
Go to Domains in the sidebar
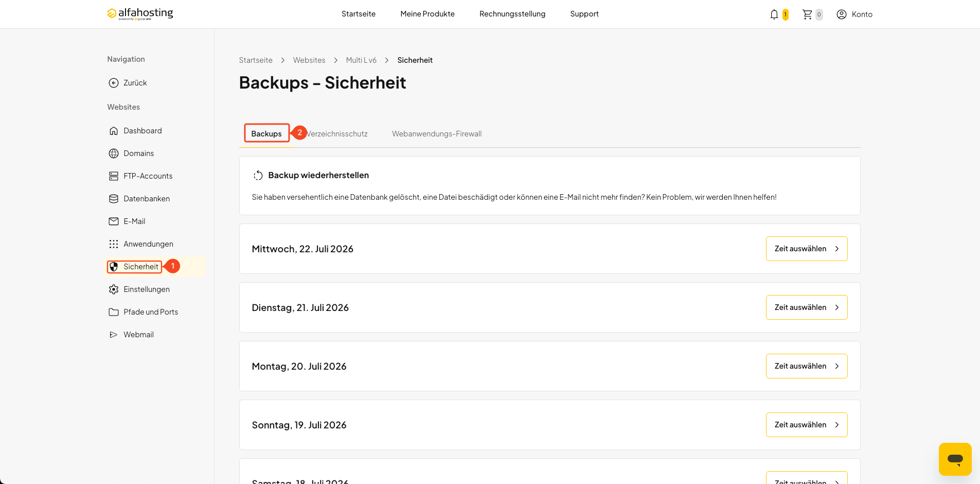click(138, 153)
